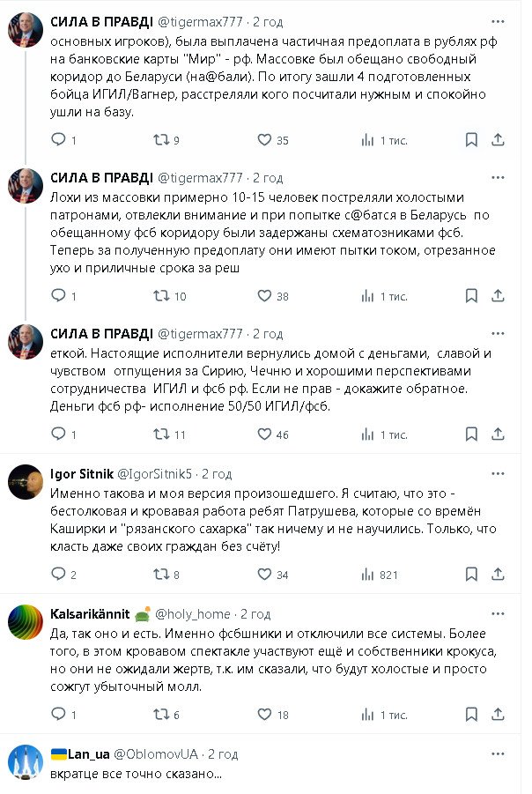Screen dimensions: 532x794
Task: Reply to the first СИЛА В ПРАВДІ tweet
Action: [x=59, y=140]
